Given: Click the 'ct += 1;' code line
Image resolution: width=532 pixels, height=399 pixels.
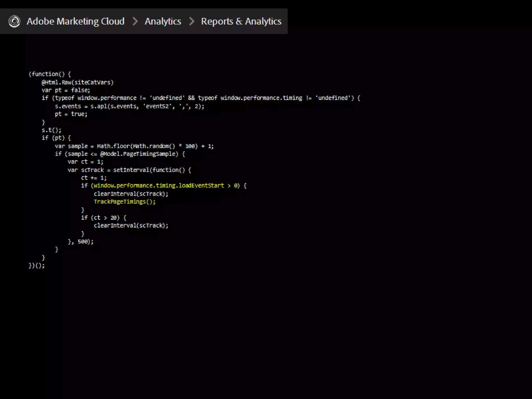Looking at the screenshot, I should 94,178.
